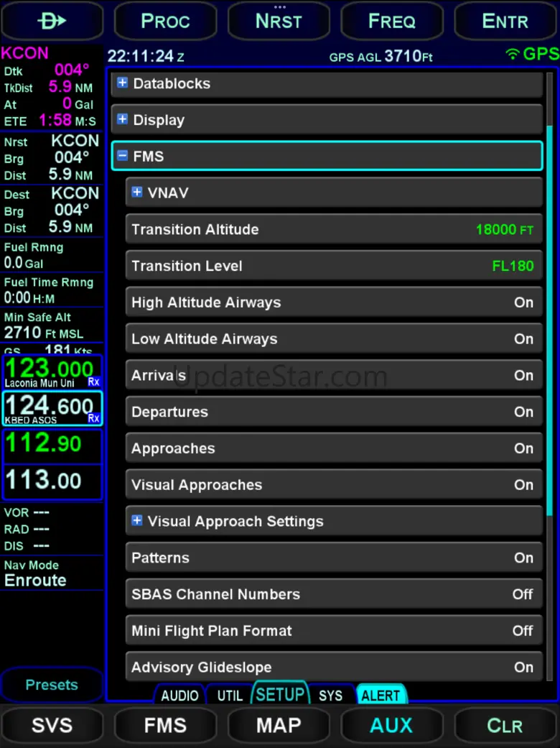
Task: Toggle the Approaches row On value
Action: point(523,448)
